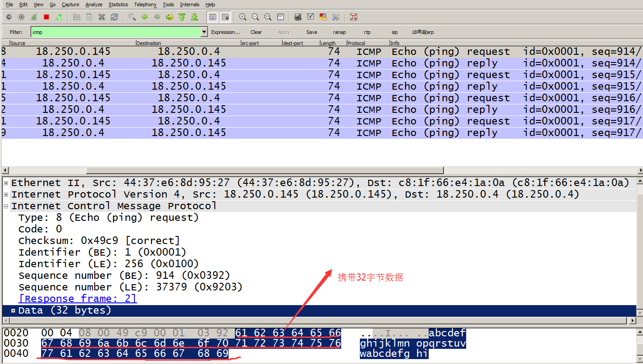Expand the Ethernet II tree node
Screen dimensions: 643x364
6,183
